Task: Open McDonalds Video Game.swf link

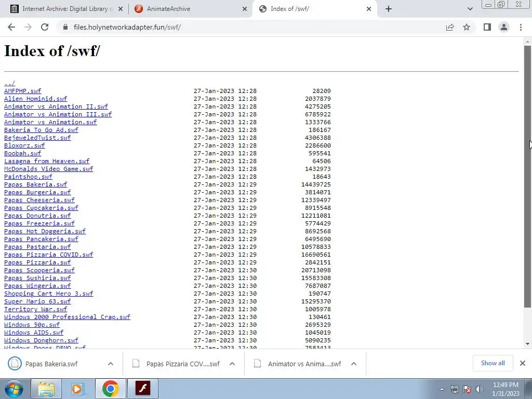Action: 48,169
